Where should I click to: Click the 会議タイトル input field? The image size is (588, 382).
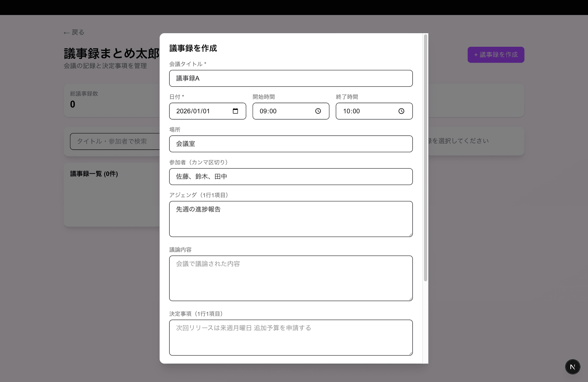coord(291,78)
